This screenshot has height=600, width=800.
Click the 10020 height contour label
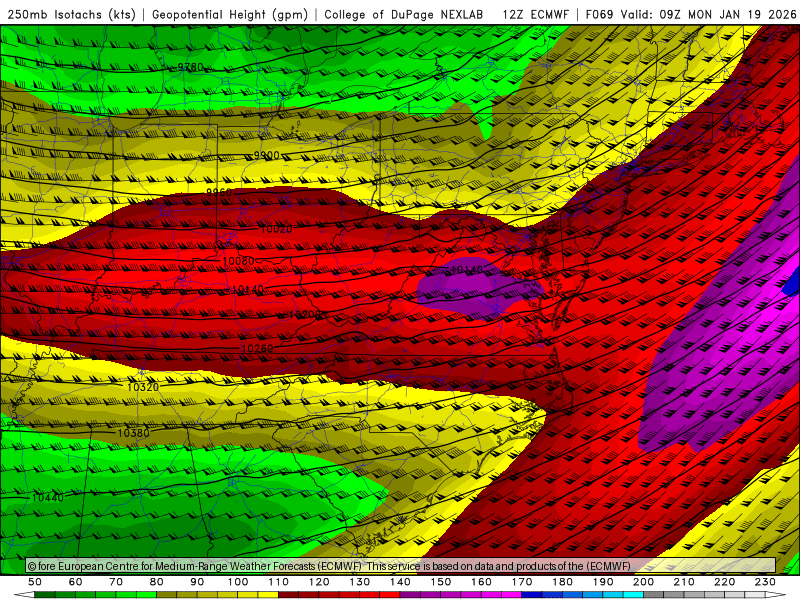pos(277,229)
